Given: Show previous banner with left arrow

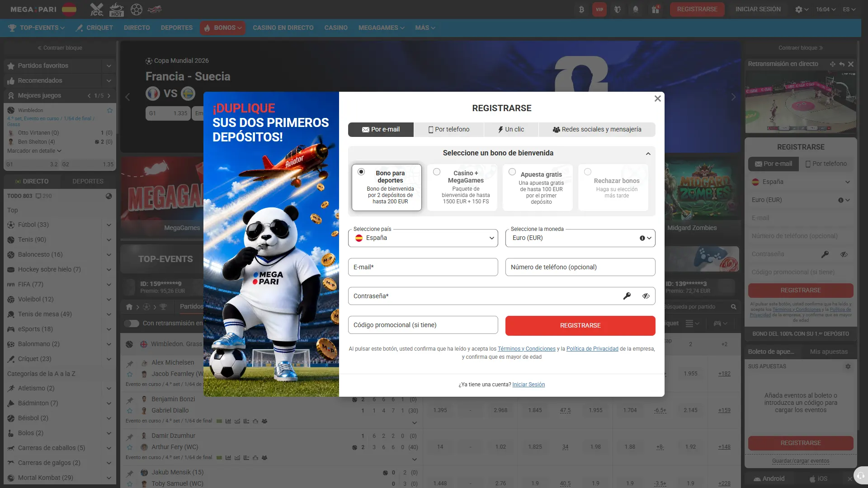Looking at the screenshot, I should coord(127,97).
